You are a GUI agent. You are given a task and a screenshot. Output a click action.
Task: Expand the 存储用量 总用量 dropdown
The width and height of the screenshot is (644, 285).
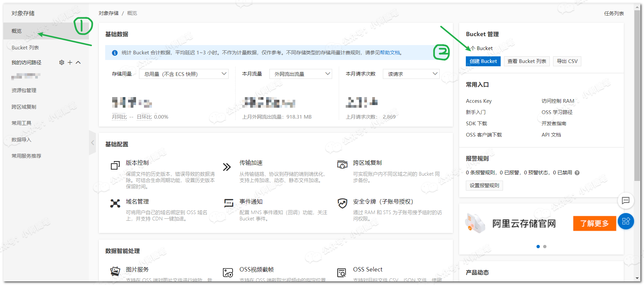[184, 74]
